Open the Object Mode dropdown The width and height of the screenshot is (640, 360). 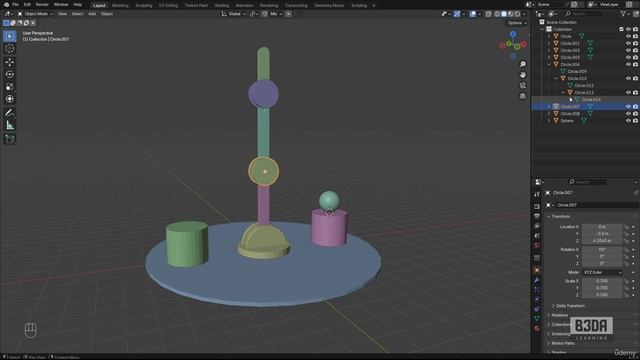35,14
